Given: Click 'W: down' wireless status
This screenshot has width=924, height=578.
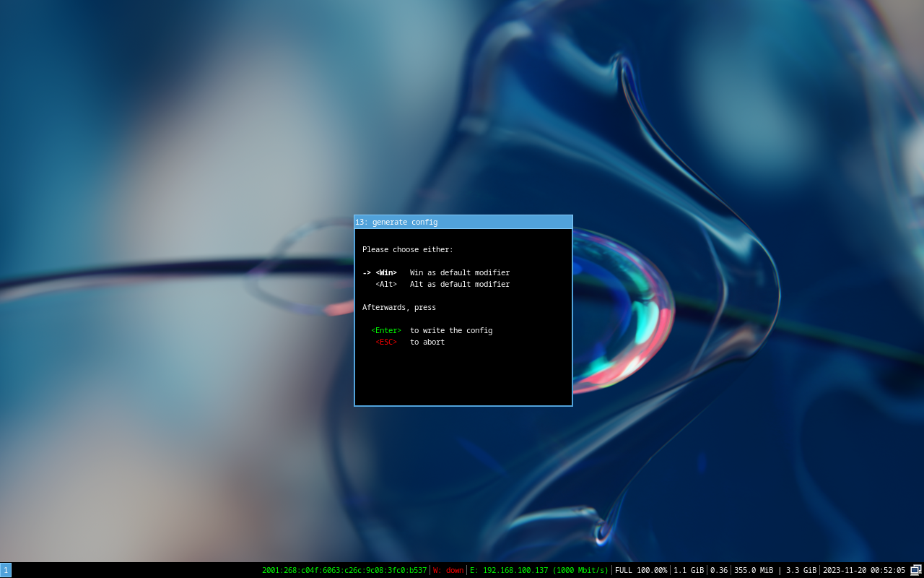Looking at the screenshot, I should tap(448, 570).
